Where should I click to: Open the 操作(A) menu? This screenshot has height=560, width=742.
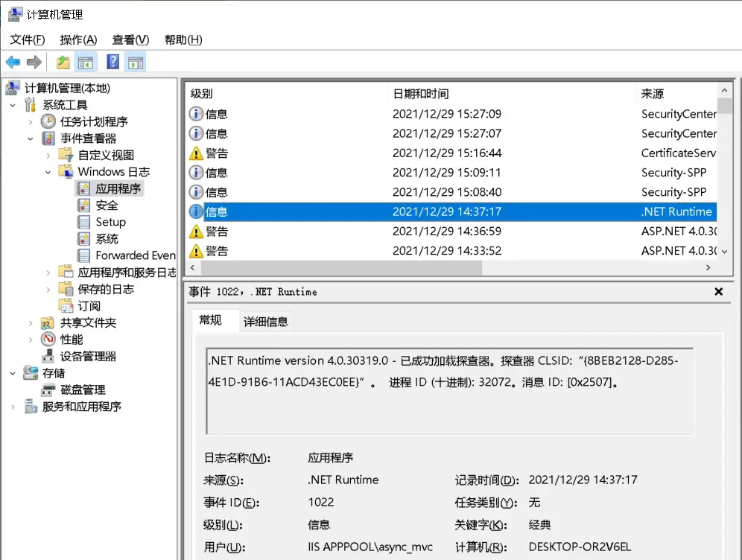[78, 39]
